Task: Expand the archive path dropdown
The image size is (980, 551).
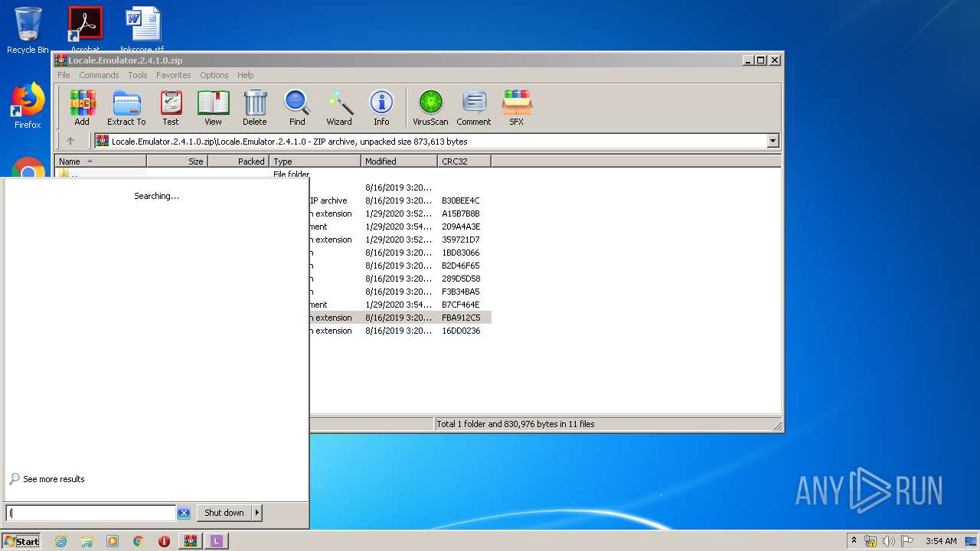Action: [x=773, y=141]
